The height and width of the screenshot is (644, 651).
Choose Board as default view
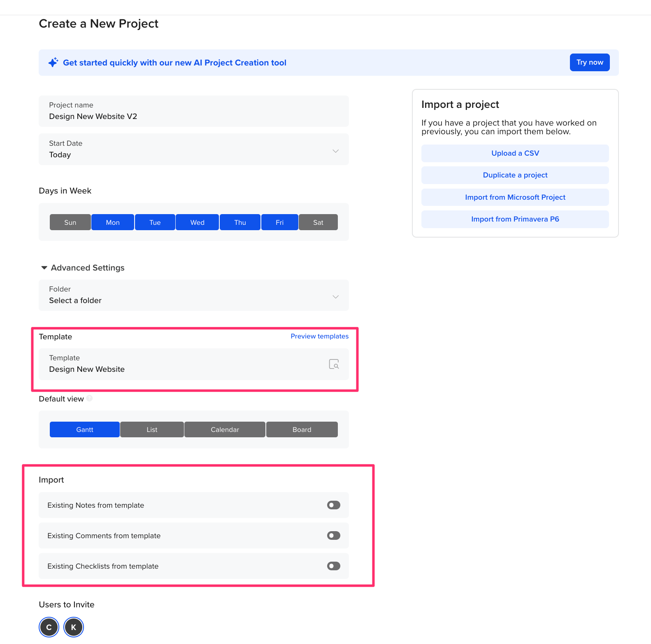point(302,429)
